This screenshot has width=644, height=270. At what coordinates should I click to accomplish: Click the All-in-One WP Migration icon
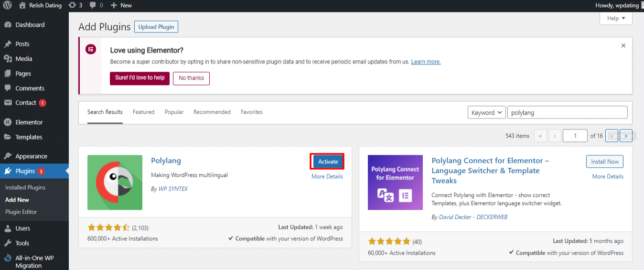[8, 259]
